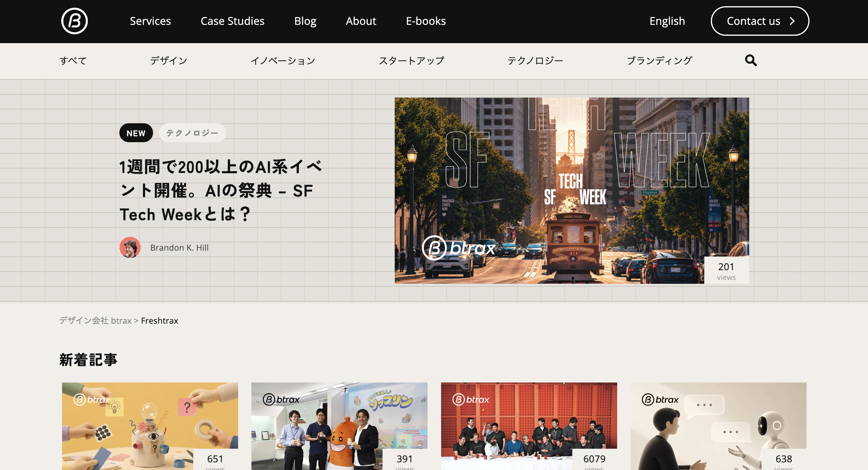The image size is (868, 470).
Task: Open the article thumbnail with 6079 views
Action: point(529,426)
